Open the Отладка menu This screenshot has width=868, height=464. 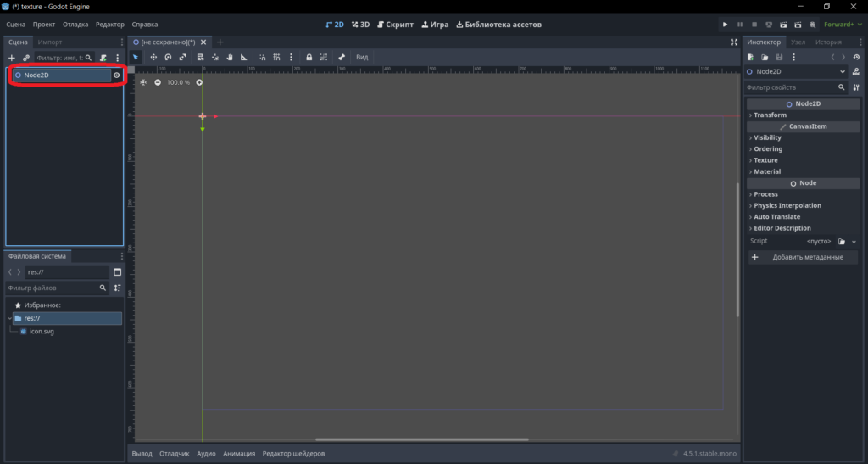pyautogui.click(x=75, y=25)
